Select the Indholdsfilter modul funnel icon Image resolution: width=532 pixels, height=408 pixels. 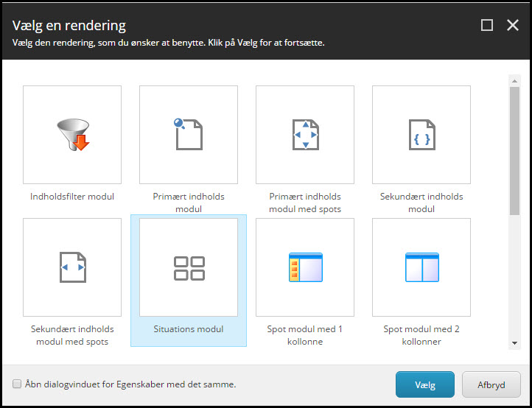point(72,135)
